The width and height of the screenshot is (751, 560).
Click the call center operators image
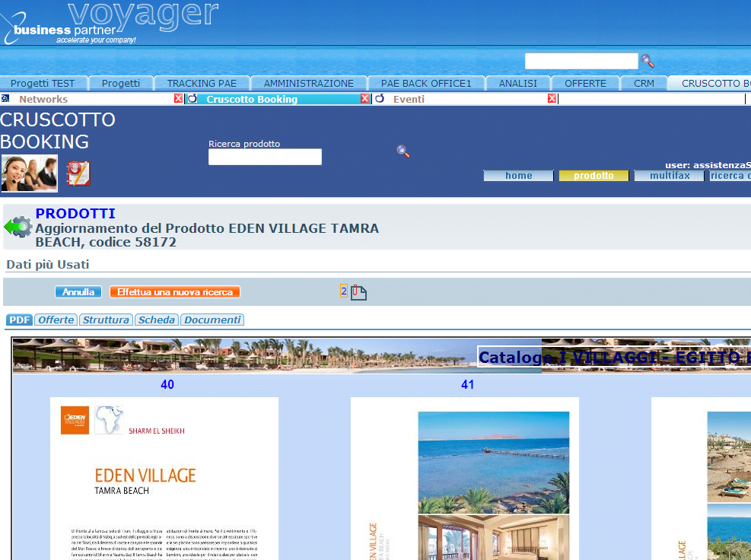(29, 173)
